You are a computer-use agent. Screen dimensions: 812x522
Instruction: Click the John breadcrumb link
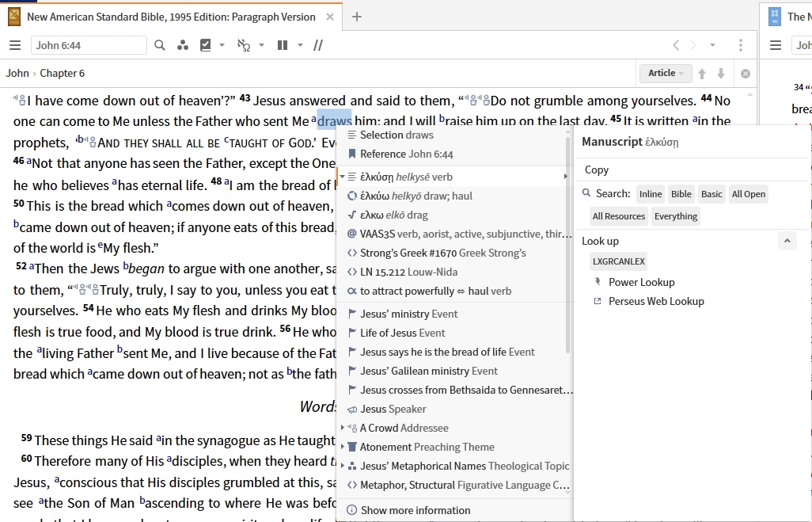click(17, 73)
